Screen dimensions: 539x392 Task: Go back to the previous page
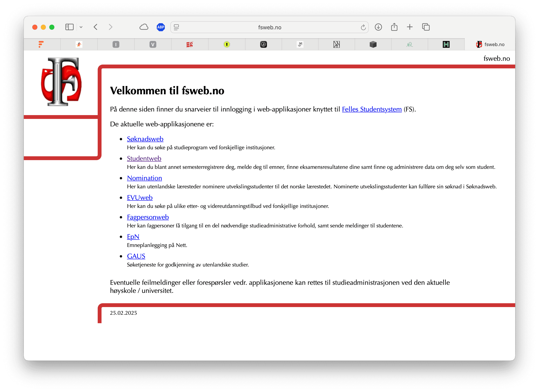[x=96, y=27]
